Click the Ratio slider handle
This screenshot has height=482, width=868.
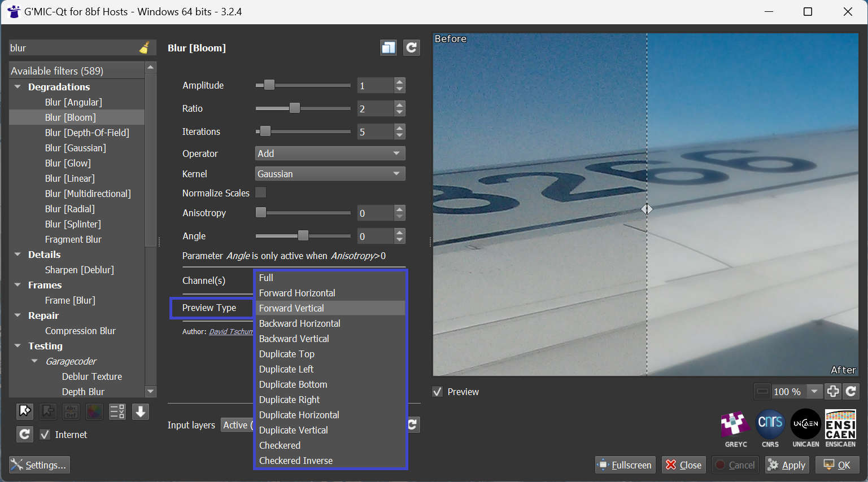[x=295, y=108]
